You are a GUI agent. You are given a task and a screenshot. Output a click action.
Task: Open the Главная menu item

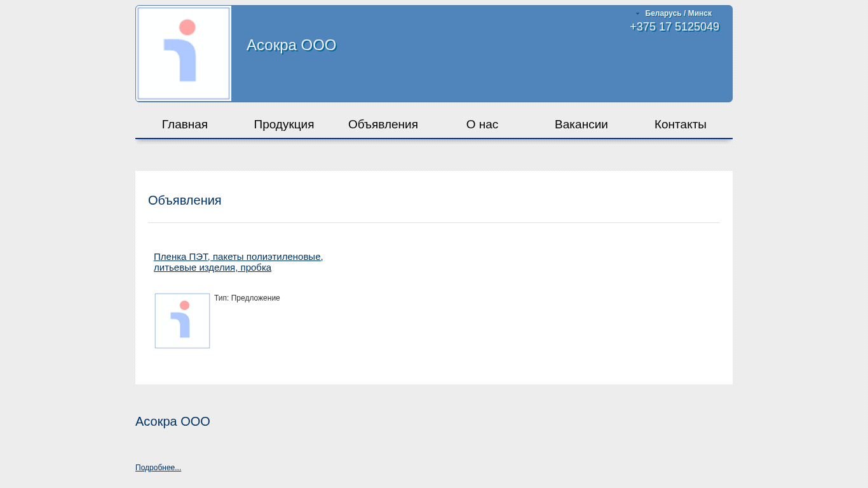[185, 125]
